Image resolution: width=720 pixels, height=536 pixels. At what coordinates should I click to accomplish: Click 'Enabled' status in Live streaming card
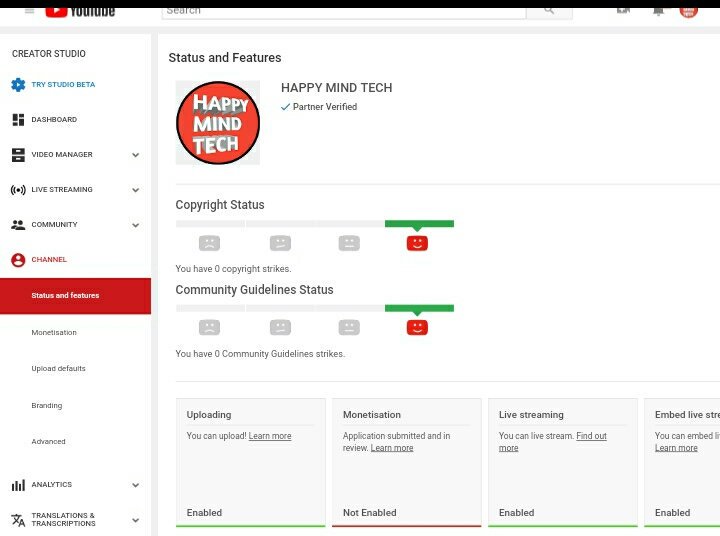click(516, 513)
